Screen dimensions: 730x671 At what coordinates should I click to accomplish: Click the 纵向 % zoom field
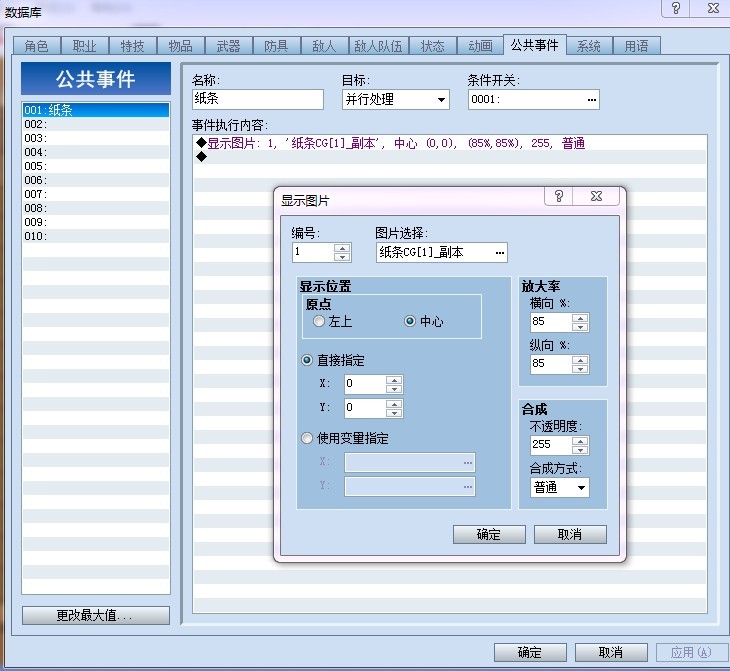(x=551, y=364)
